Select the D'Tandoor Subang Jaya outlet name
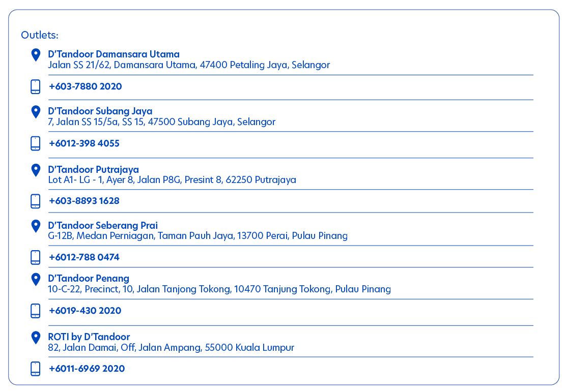 [x=100, y=111]
